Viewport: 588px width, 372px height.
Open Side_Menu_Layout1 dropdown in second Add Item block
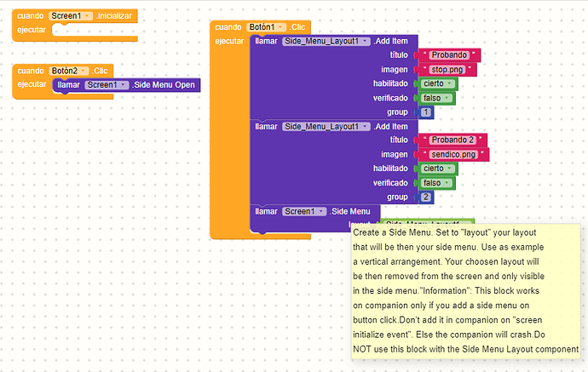366,126
